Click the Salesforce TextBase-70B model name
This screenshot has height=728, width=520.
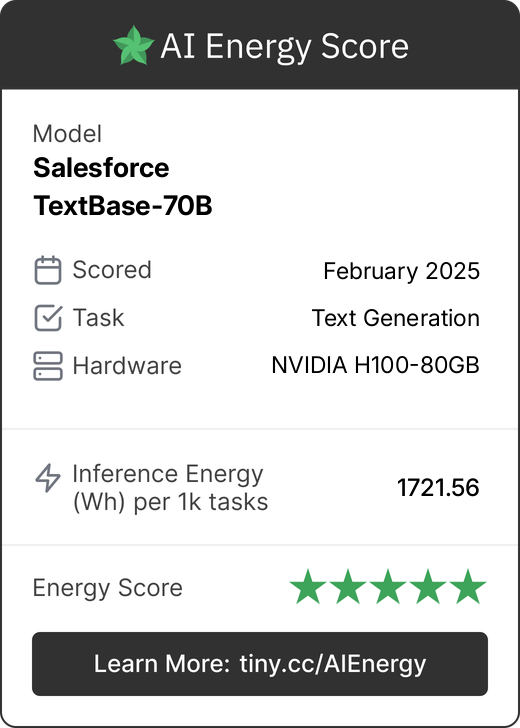[123, 187]
